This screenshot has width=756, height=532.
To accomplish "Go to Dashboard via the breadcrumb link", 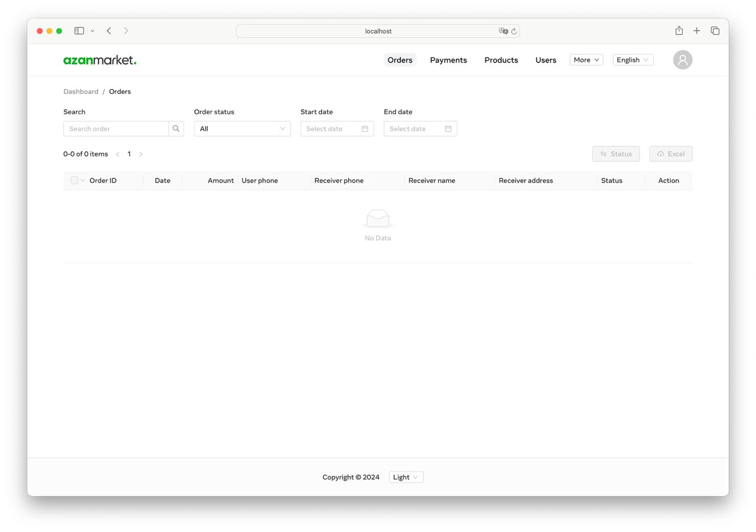I will pos(80,92).
